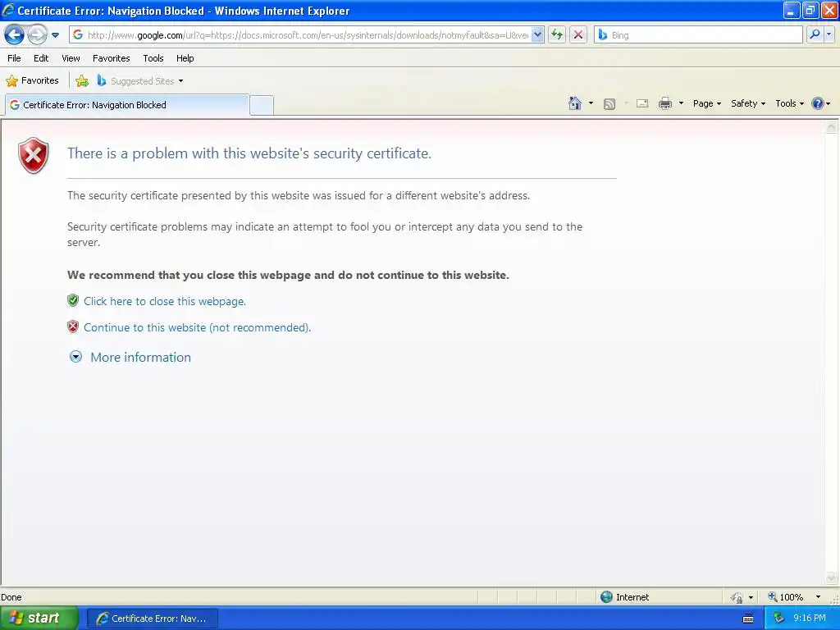Image resolution: width=840 pixels, height=630 pixels.
Task: Click 'Click here to close this webpage' link
Action: click(165, 301)
